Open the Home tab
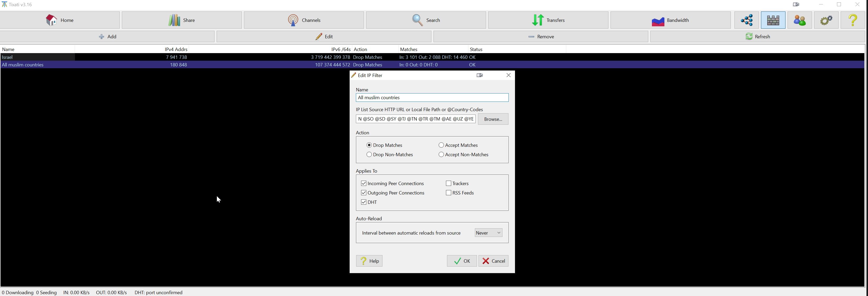 60,20
